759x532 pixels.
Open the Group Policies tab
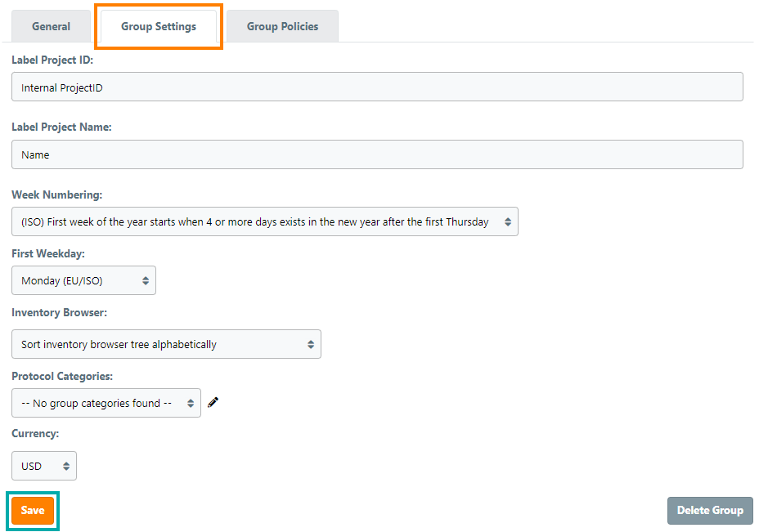coord(282,26)
